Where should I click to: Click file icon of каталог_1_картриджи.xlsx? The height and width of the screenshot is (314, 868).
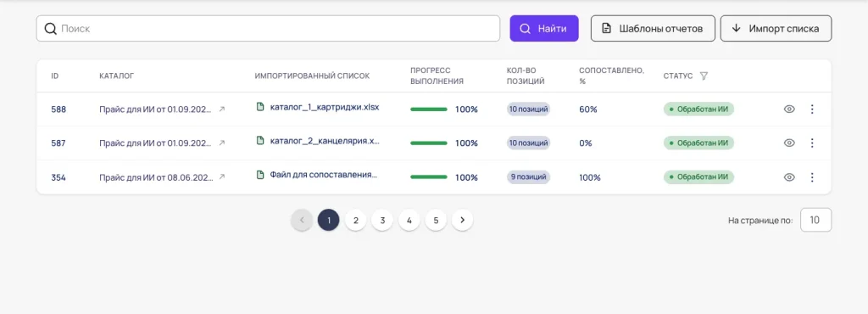pos(259,107)
